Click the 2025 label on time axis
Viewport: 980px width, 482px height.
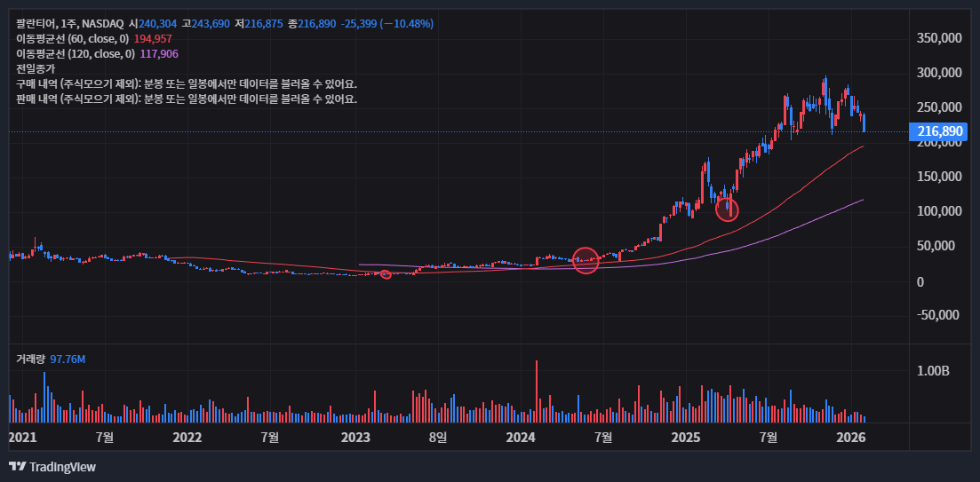[686, 437]
